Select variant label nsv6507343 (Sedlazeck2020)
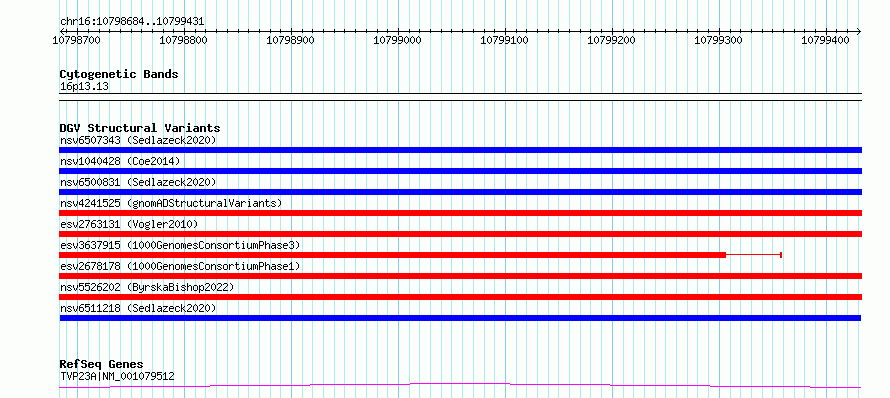890x398 pixels. tap(138, 140)
